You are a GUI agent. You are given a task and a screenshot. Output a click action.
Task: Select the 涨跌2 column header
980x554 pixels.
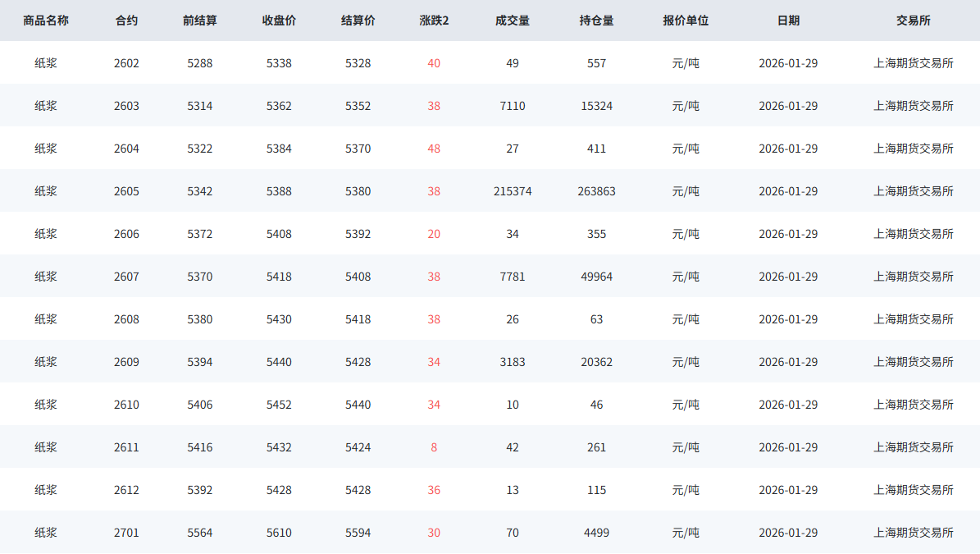click(434, 21)
